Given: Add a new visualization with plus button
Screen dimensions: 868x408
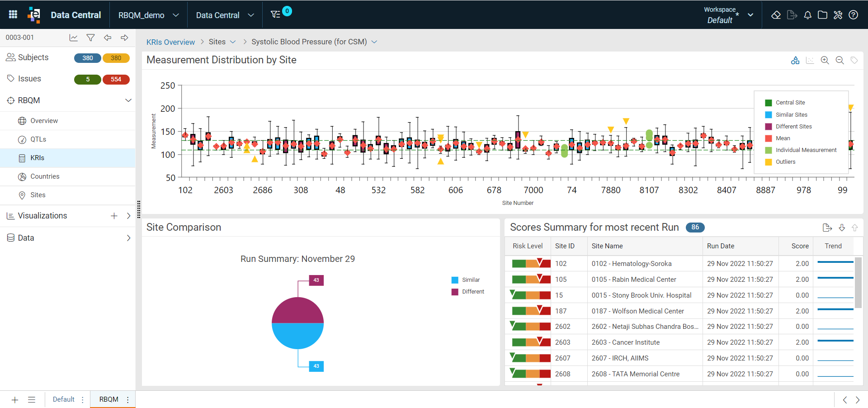Looking at the screenshot, I should (x=114, y=216).
